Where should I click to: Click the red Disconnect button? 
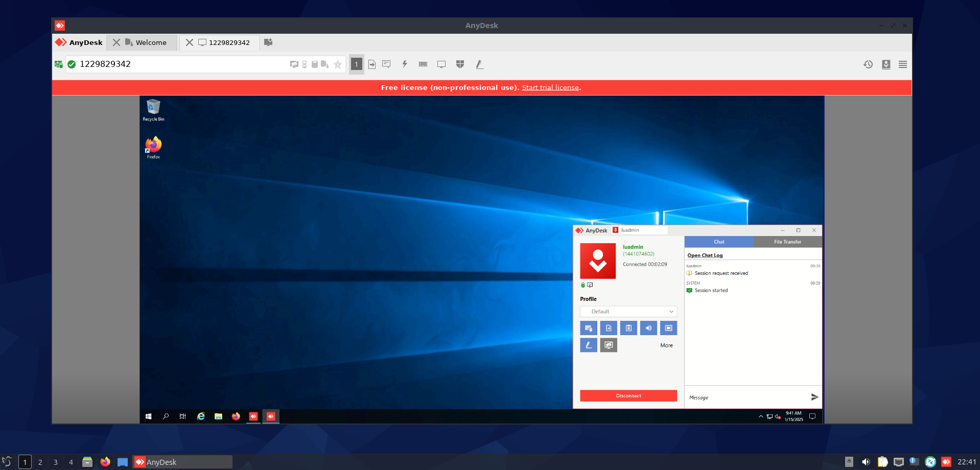pyautogui.click(x=628, y=396)
